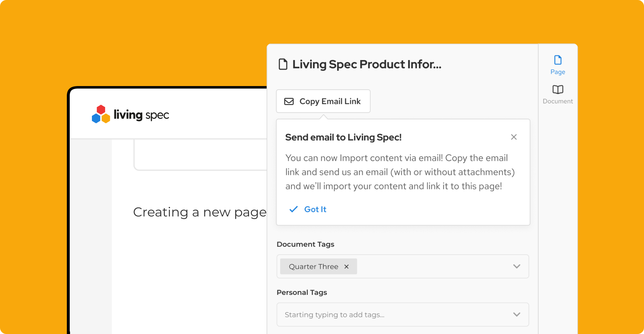Switch to the Document tab label
This screenshot has height=334, width=644.
point(558,101)
